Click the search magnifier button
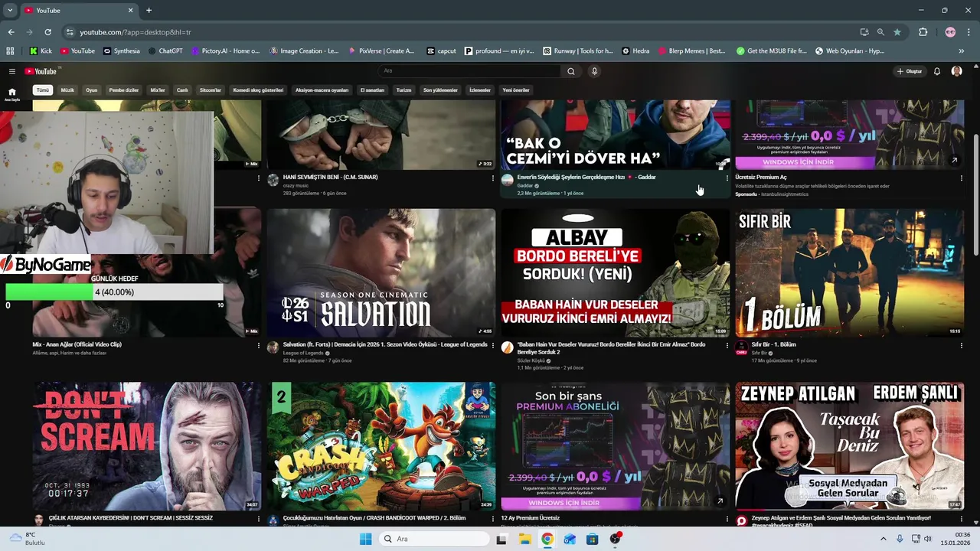Viewport: 980px width, 551px height. tap(570, 71)
